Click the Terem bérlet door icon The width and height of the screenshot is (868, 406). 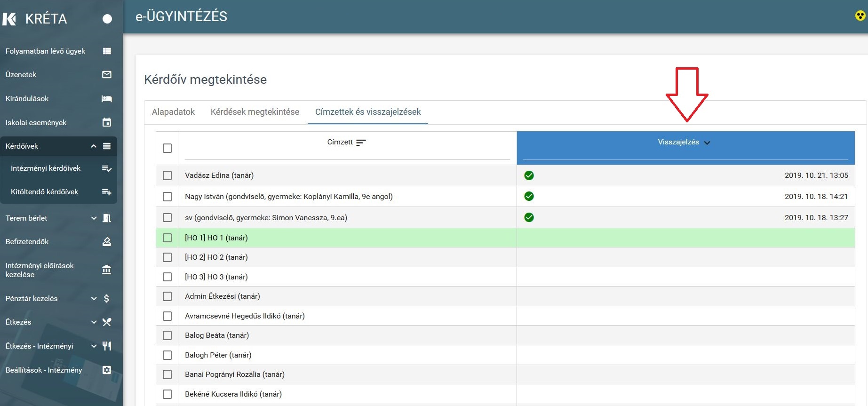pyautogui.click(x=107, y=218)
